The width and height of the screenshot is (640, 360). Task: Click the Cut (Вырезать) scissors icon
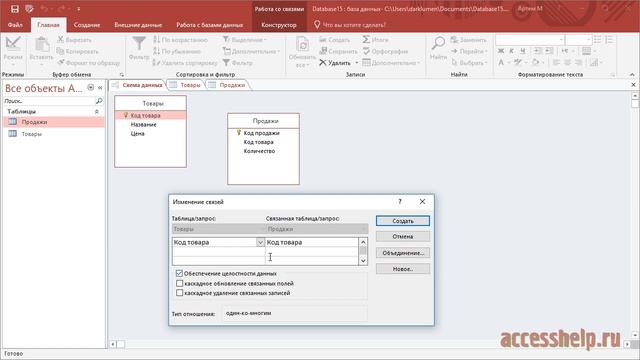[60, 40]
